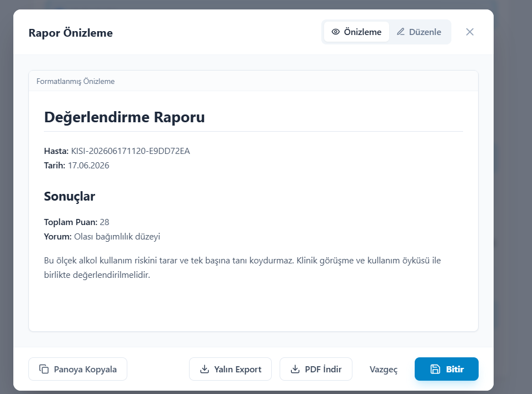Click the patient ID KISI-202606171120-E9DD72EA
532x394 pixels.
click(130, 151)
